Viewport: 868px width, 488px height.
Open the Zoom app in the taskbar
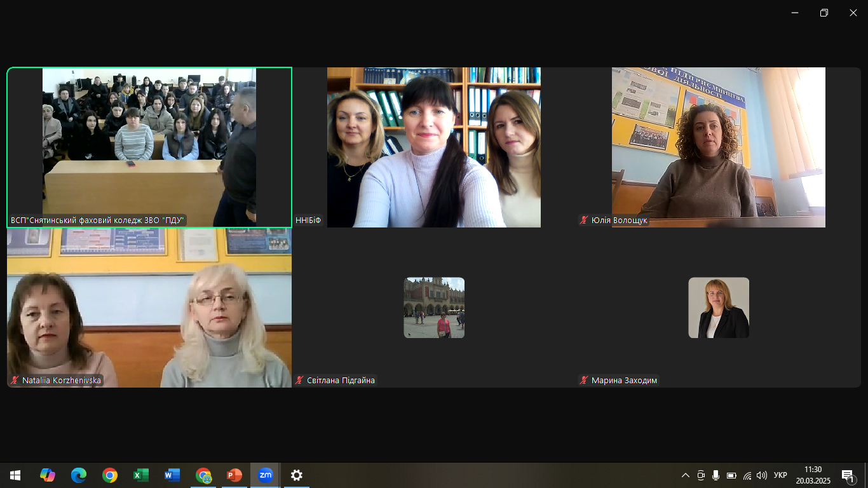[266, 475]
